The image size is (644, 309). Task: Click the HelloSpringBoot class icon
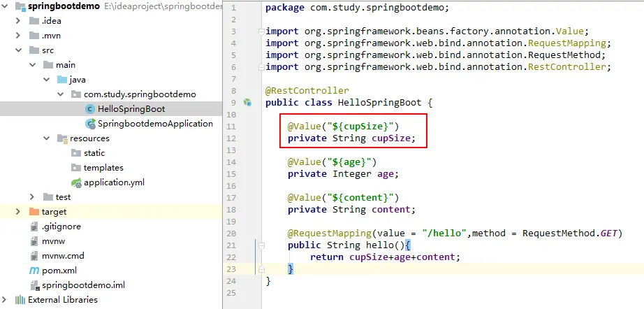pyautogui.click(x=90, y=109)
